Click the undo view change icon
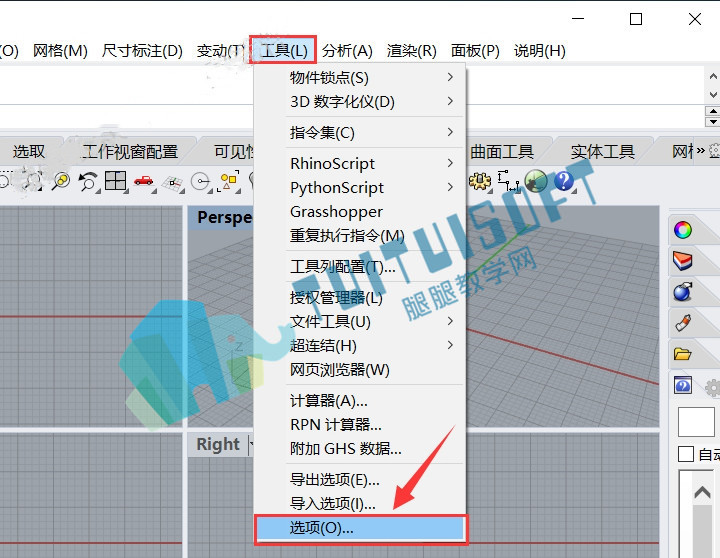720x558 pixels. [x=88, y=181]
